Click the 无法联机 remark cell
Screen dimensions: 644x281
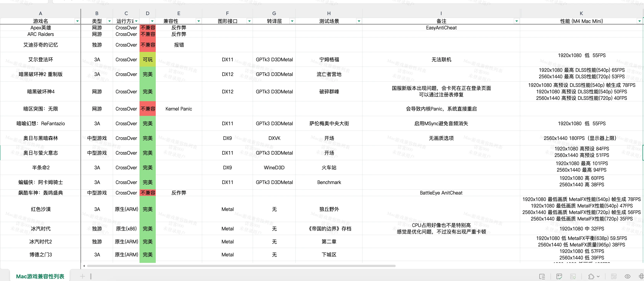[441, 60]
